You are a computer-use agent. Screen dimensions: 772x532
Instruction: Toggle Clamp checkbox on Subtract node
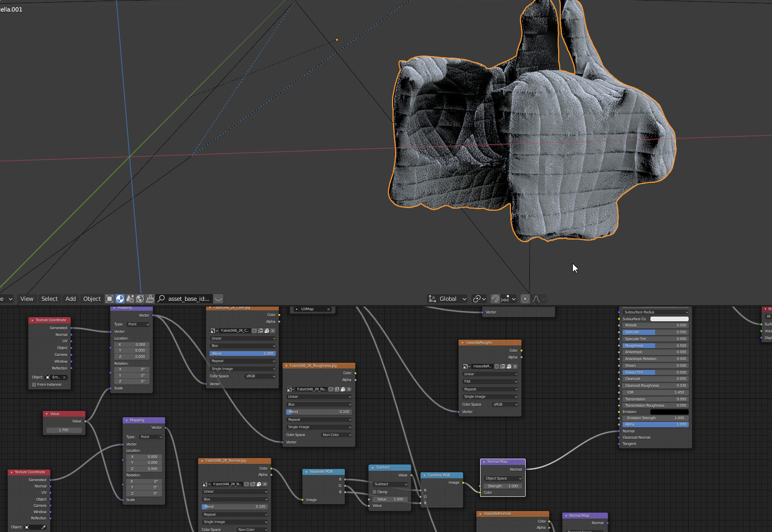[x=374, y=492]
